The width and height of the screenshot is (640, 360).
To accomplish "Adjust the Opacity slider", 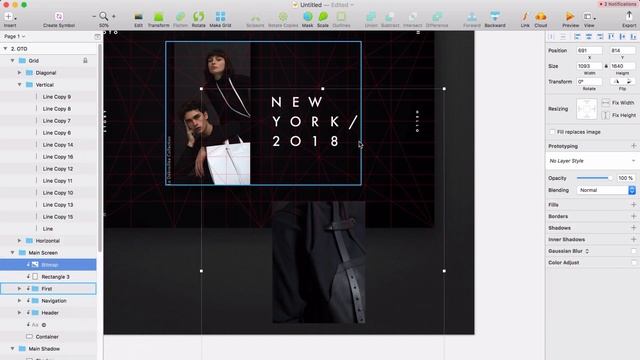I will [x=595, y=178].
